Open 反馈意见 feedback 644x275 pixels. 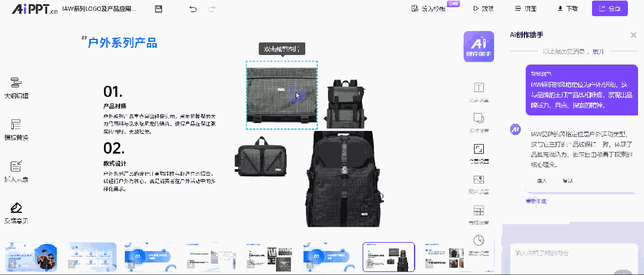17,213
